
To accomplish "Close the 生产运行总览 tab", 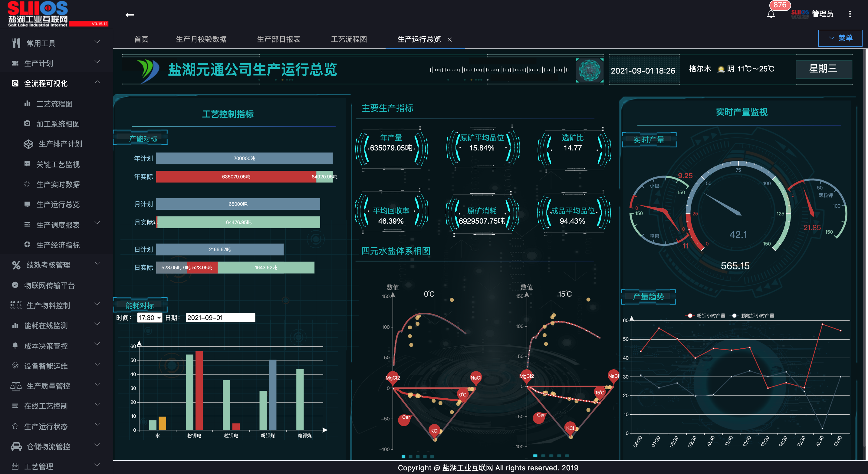I will coord(449,40).
